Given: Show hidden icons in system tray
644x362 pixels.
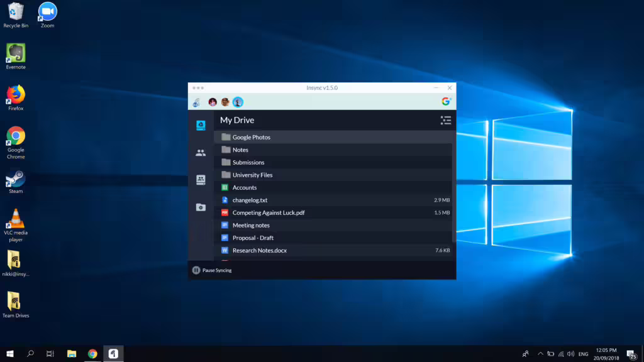Looking at the screenshot, I should point(540,354).
